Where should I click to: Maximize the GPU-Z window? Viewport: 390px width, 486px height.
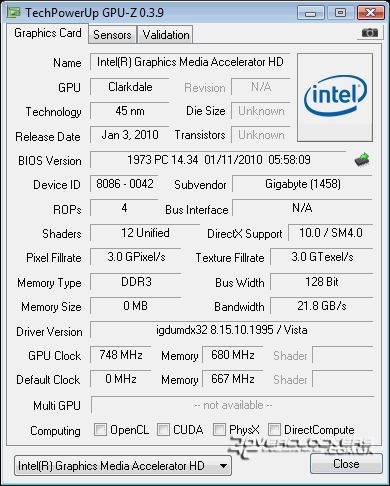click(x=340, y=13)
